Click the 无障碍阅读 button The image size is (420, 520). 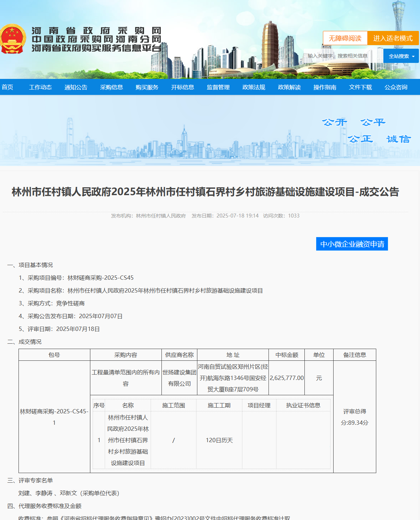345,38
